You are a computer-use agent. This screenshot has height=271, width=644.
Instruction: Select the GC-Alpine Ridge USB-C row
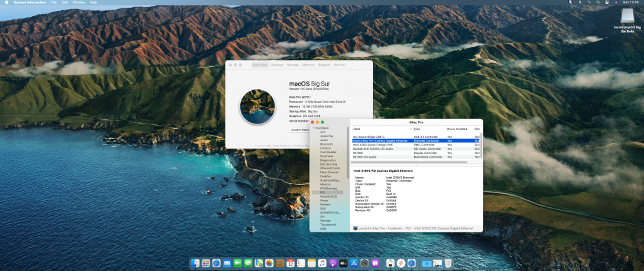click(415, 136)
